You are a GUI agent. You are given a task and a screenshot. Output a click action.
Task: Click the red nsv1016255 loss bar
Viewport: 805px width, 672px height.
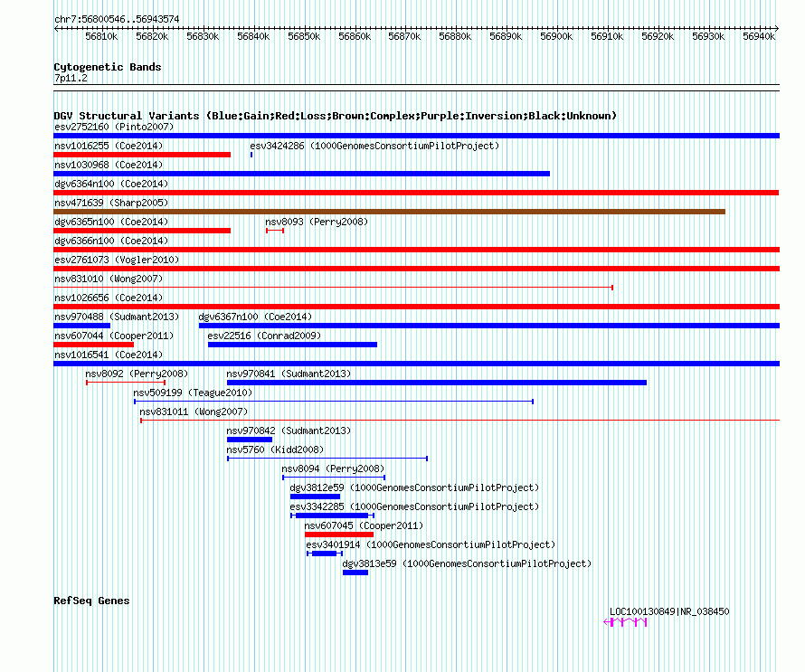142,155
